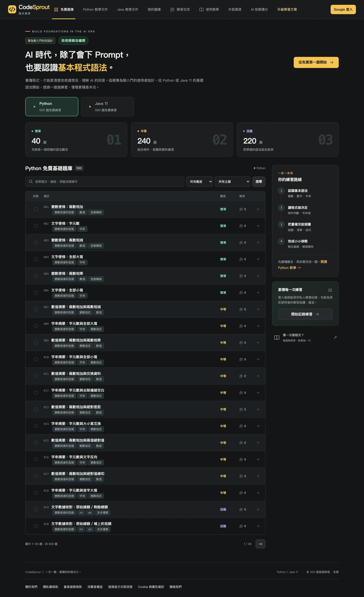Screen dimensions: 364x597
Task: Toggle the status circle for question 001
Action: coord(36,209)
